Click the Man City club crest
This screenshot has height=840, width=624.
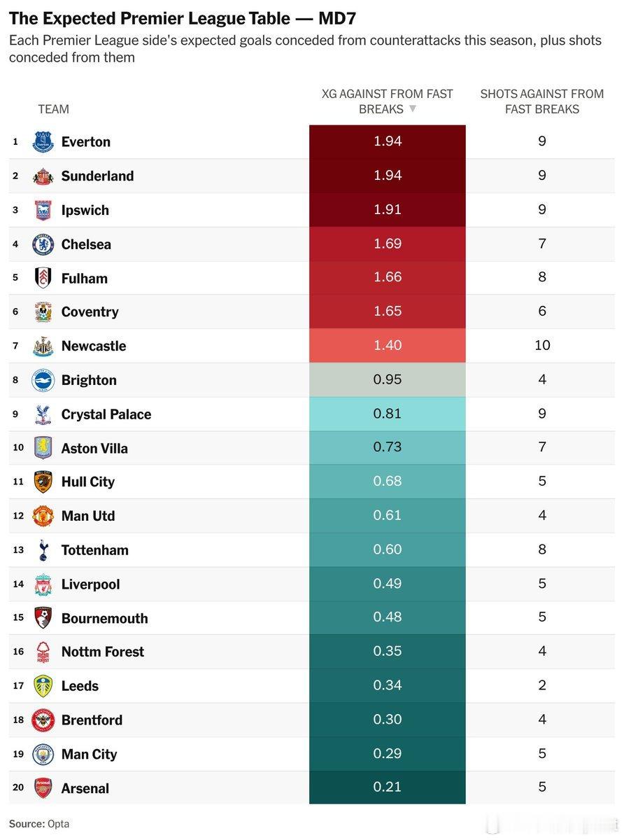43,755
